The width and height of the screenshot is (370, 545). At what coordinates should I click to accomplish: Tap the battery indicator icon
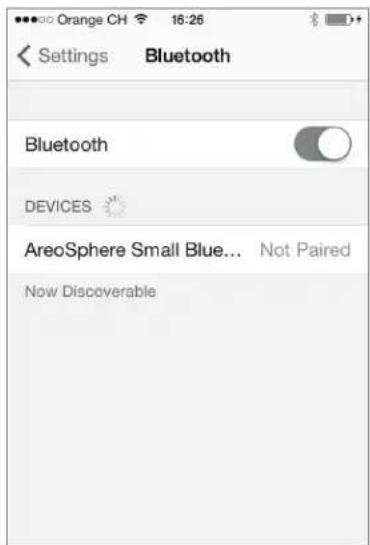click(339, 20)
